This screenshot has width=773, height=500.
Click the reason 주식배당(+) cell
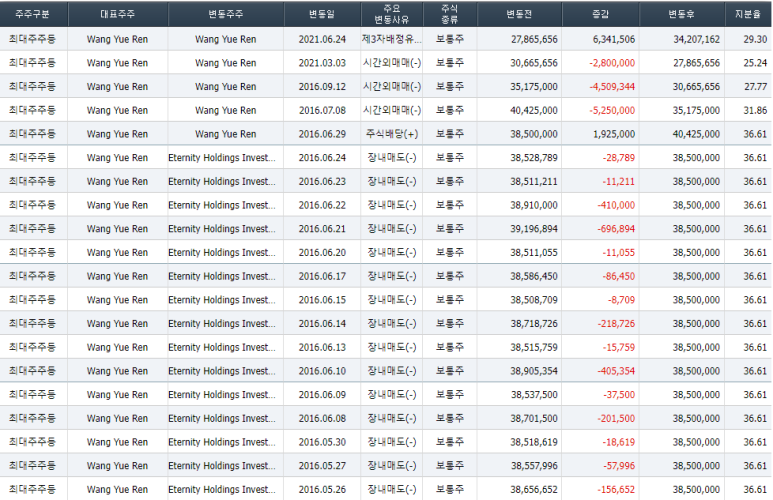[x=391, y=134]
